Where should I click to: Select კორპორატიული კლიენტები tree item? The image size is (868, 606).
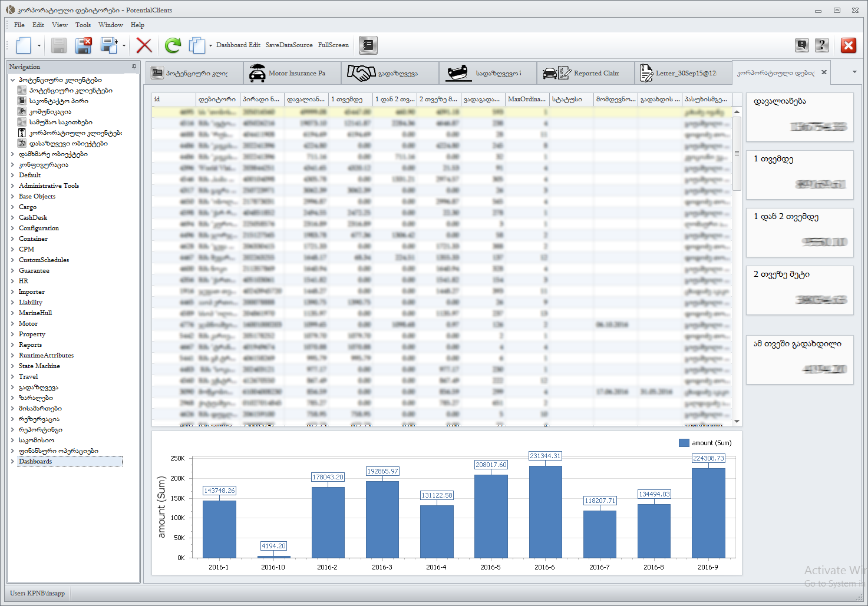pyautogui.click(x=75, y=133)
